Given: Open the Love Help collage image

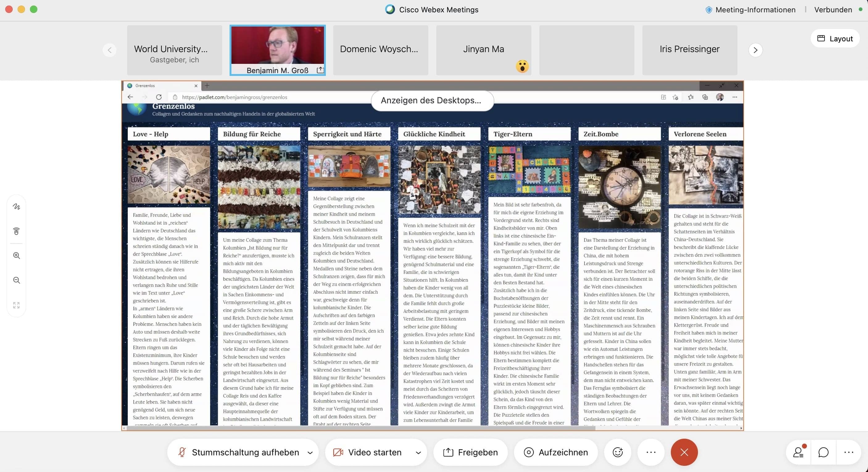Looking at the screenshot, I should (168, 175).
